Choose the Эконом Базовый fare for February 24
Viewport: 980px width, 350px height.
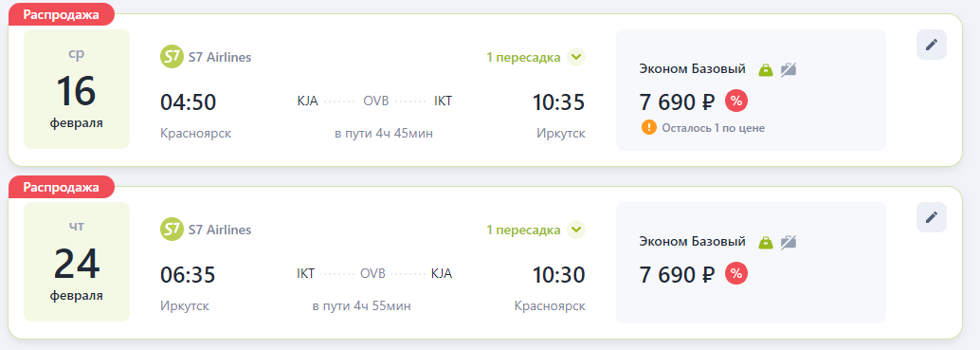pyautogui.click(x=751, y=263)
